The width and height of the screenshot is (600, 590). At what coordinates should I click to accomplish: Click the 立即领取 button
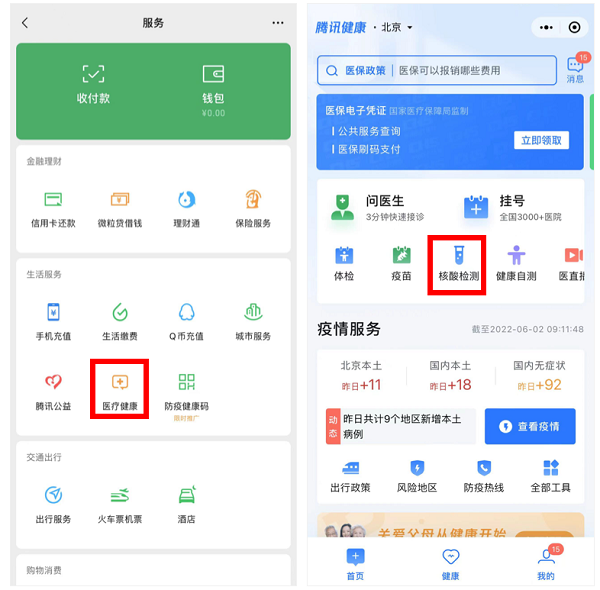click(x=541, y=140)
